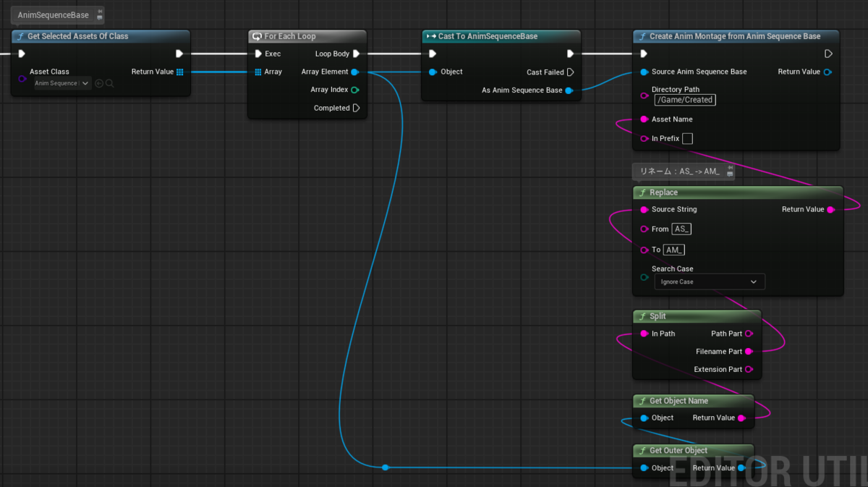This screenshot has height=487, width=868.
Task: Select the Cast To AnimSequenceBase node title
Action: [488, 36]
